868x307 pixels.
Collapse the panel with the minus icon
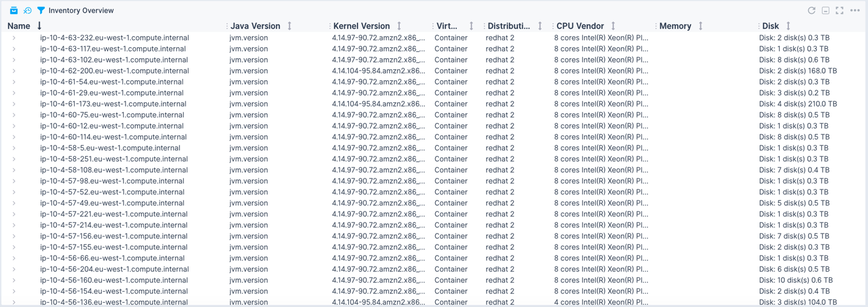click(826, 10)
